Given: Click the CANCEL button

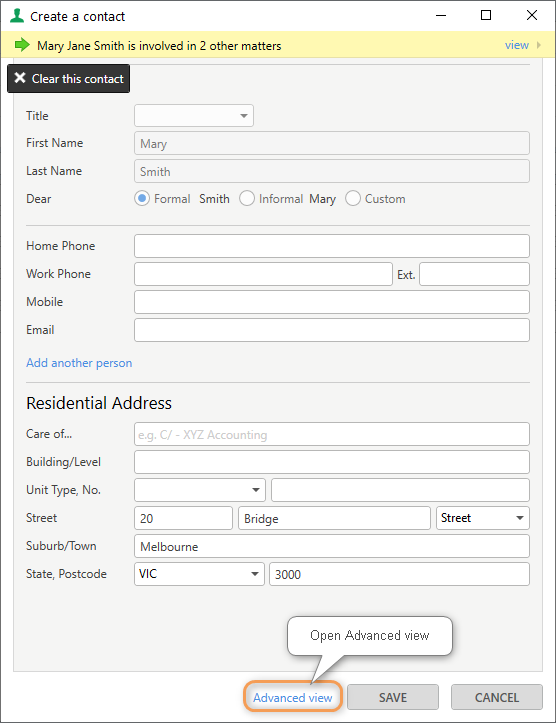Looking at the screenshot, I should click(x=497, y=697).
